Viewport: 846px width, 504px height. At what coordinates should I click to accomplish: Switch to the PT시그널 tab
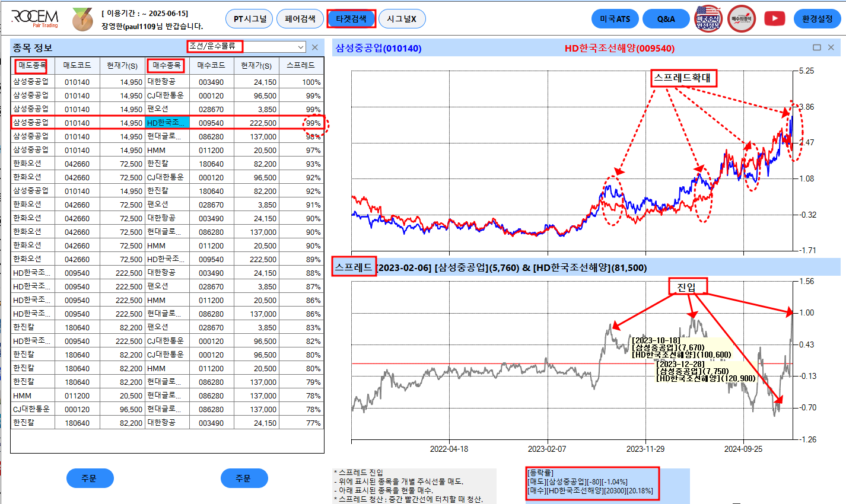tap(250, 19)
